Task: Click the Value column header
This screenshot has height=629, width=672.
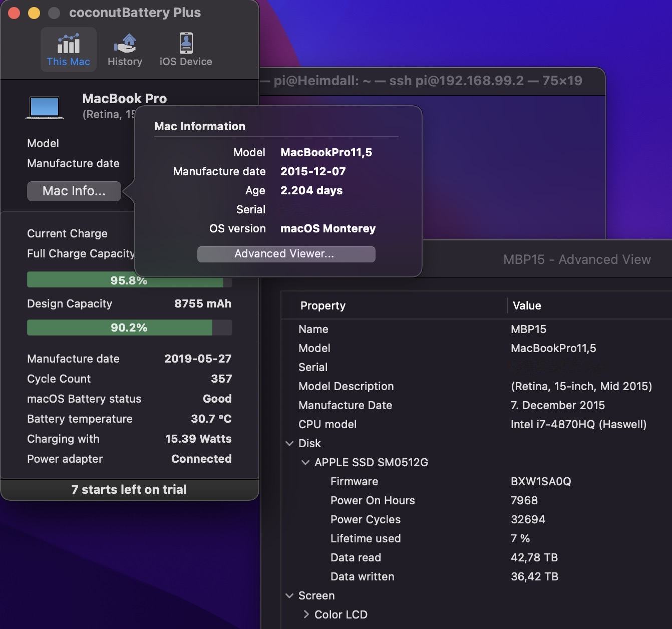Action: coord(590,305)
